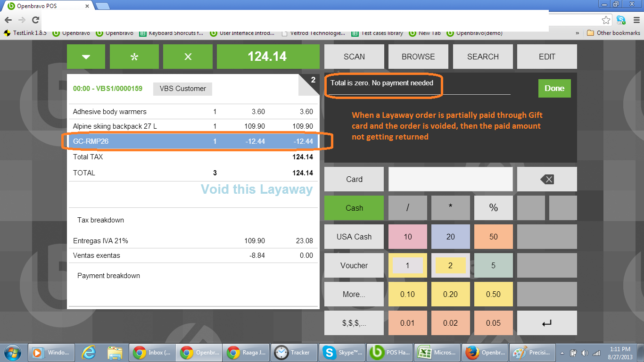Tap the blue 20 denomination key
Screen dimensions: 644x362
tap(451, 237)
